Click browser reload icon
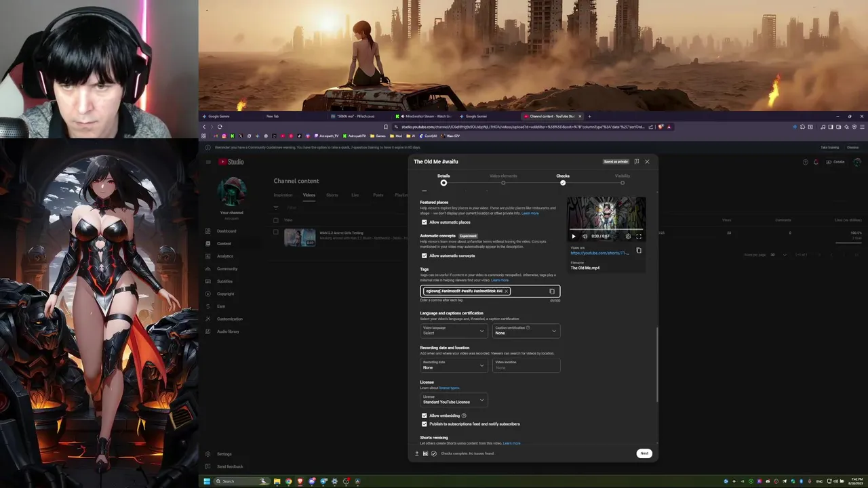This screenshot has height=488, width=868. pos(219,127)
